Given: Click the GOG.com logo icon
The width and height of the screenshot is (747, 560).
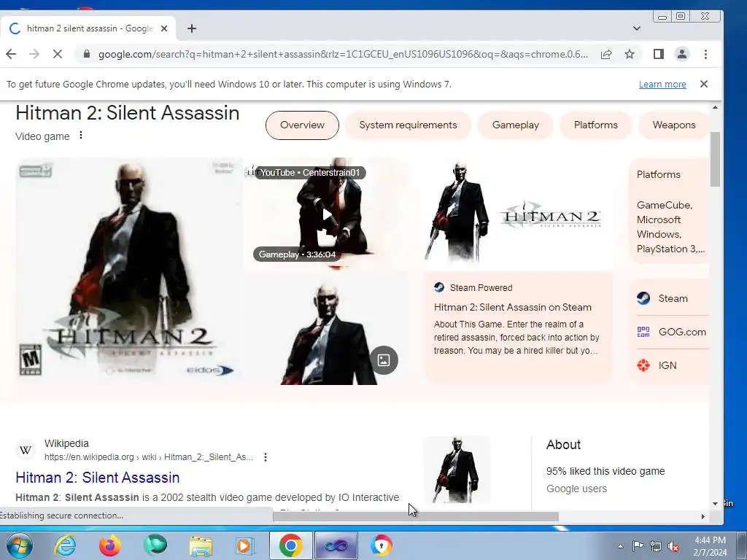Looking at the screenshot, I should coord(643,332).
